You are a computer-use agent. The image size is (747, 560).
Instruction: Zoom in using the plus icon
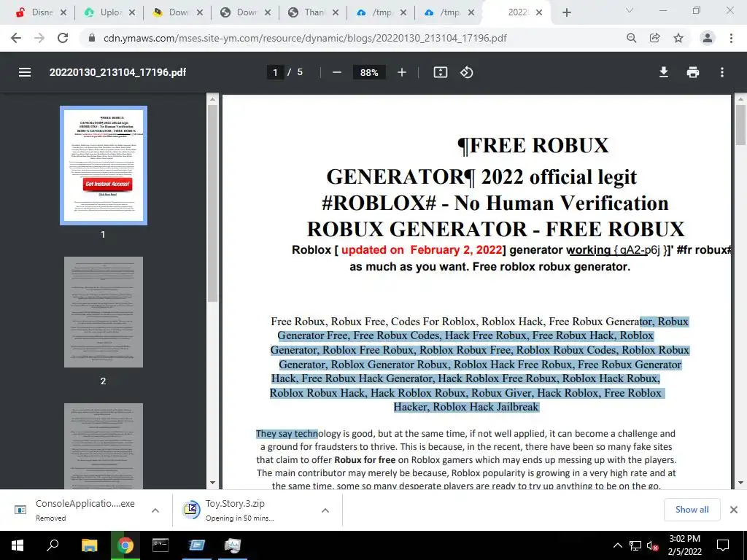402,72
